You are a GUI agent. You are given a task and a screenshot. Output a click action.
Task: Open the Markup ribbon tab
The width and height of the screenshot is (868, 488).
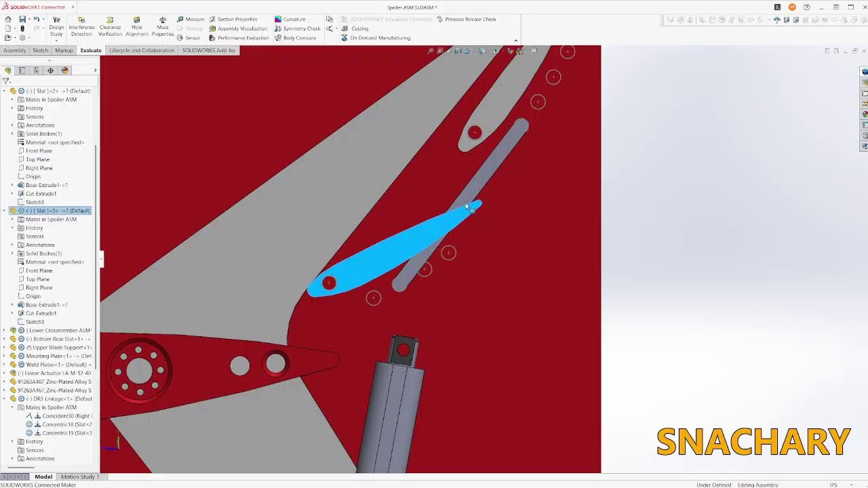pos(64,50)
